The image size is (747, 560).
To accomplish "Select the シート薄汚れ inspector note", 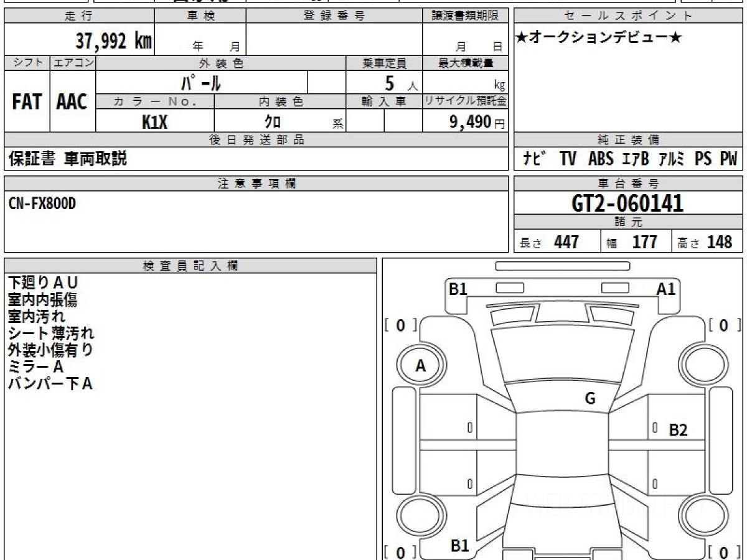I will 51,334.
